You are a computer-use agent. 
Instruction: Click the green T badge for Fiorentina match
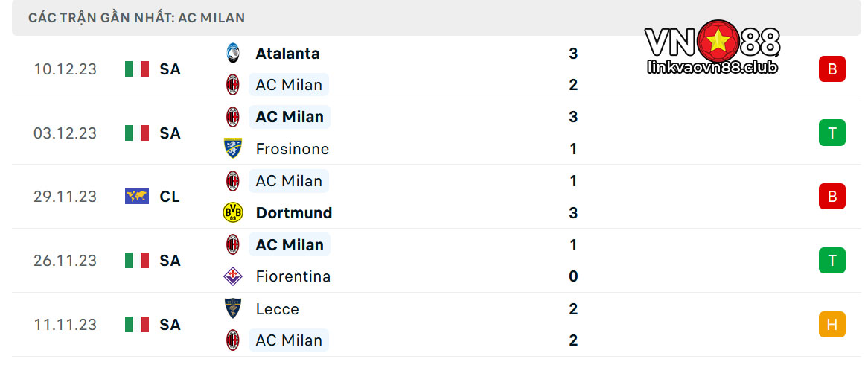point(832,260)
